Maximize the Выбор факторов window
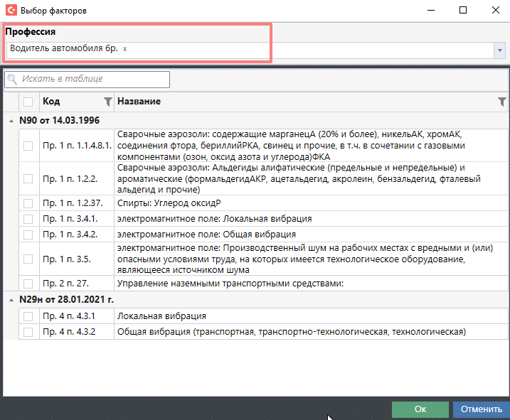The image size is (510, 420). coord(463,11)
